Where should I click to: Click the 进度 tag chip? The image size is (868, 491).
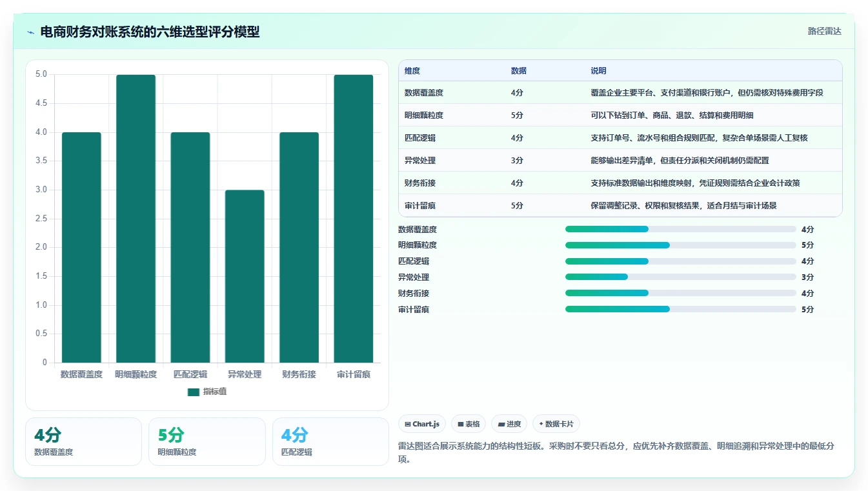click(509, 424)
